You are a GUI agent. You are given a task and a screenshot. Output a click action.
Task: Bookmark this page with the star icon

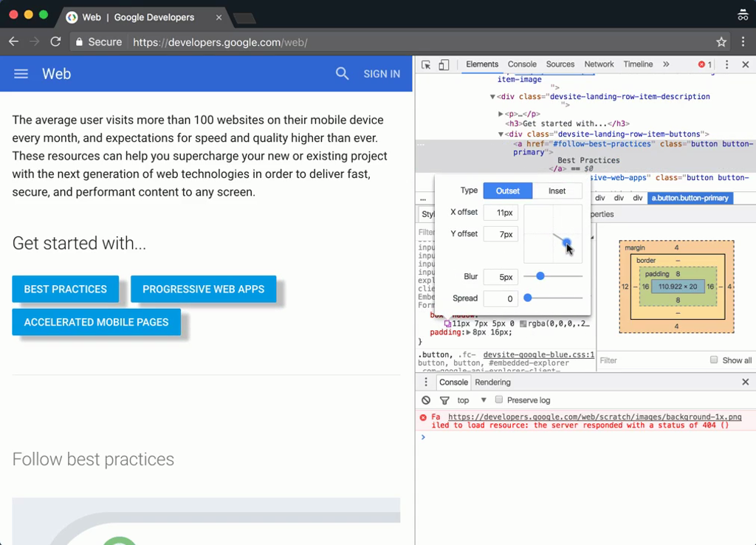pyautogui.click(x=721, y=42)
